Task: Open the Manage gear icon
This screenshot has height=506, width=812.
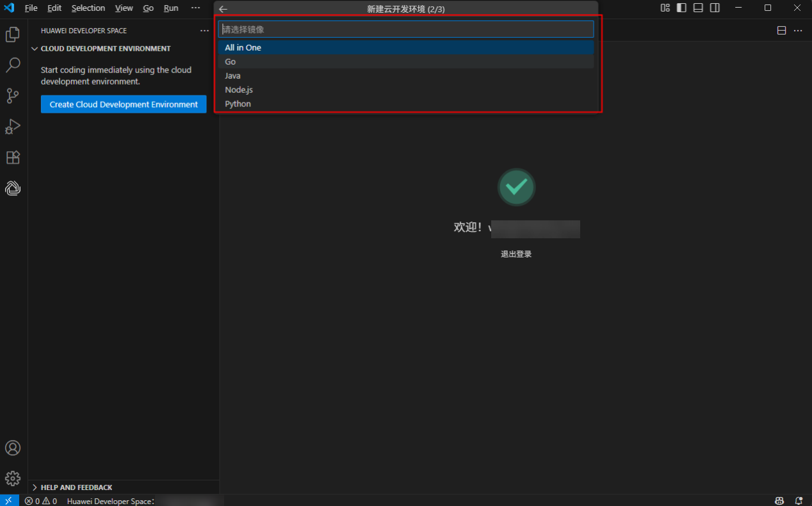Action: click(13, 478)
